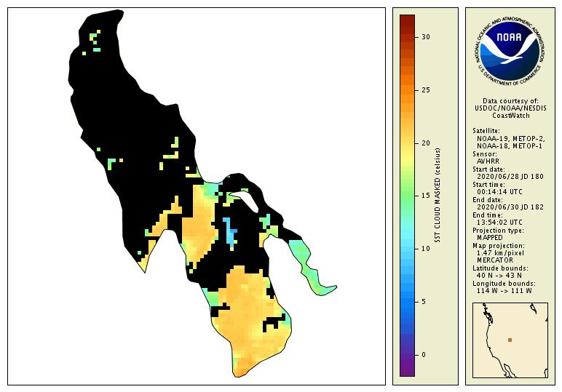Click the inset locator map of western US

click(510, 340)
